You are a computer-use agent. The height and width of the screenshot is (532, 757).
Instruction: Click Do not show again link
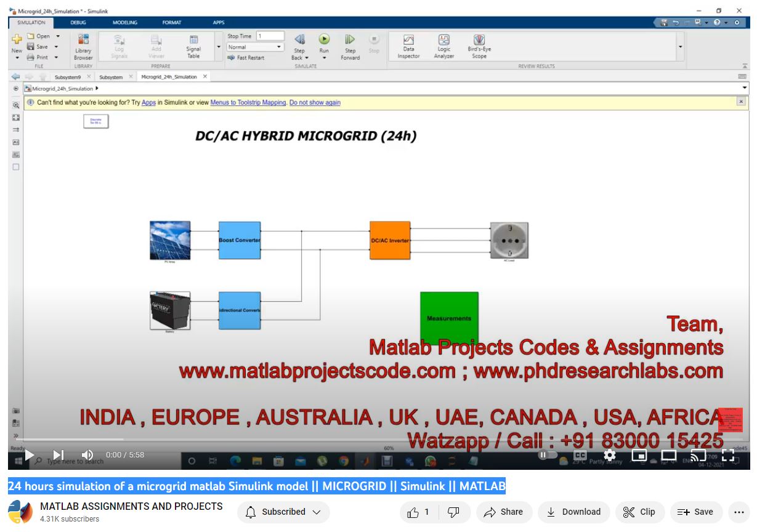pyautogui.click(x=315, y=102)
